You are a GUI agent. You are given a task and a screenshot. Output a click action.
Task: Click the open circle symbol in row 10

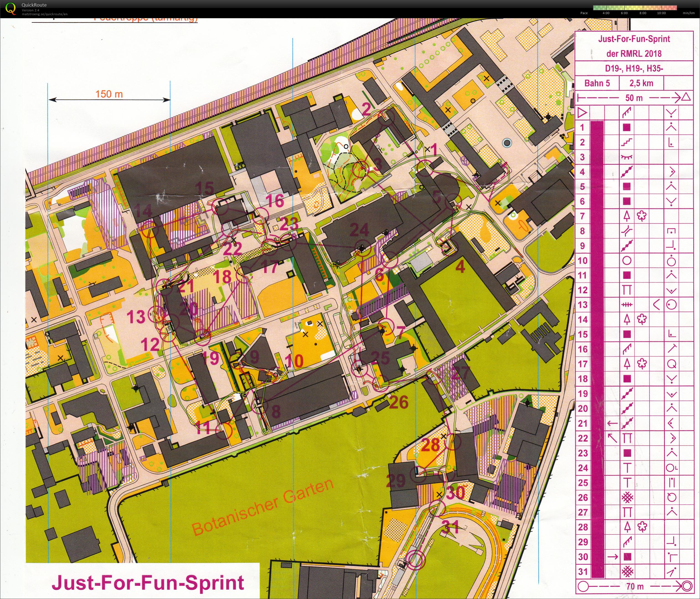tap(627, 261)
